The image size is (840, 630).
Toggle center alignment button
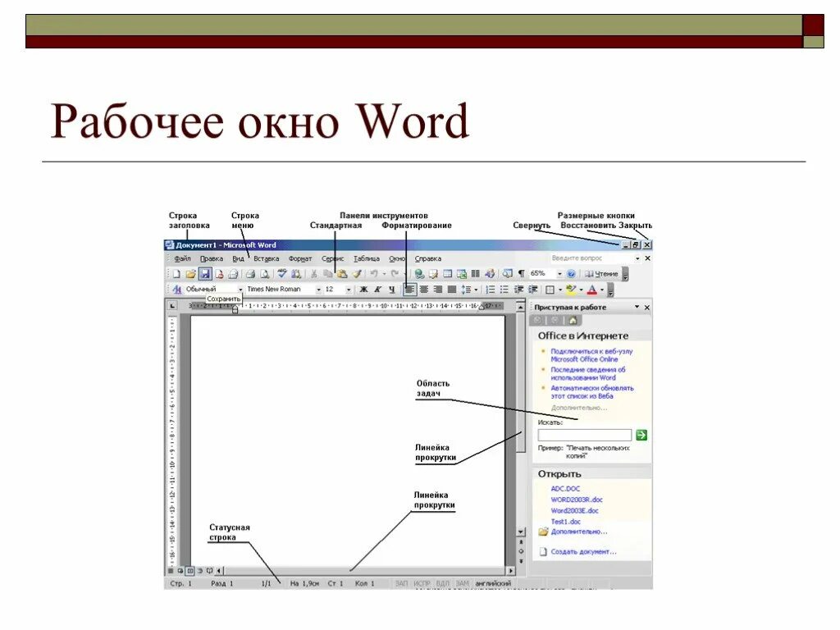[x=424, y=290]
